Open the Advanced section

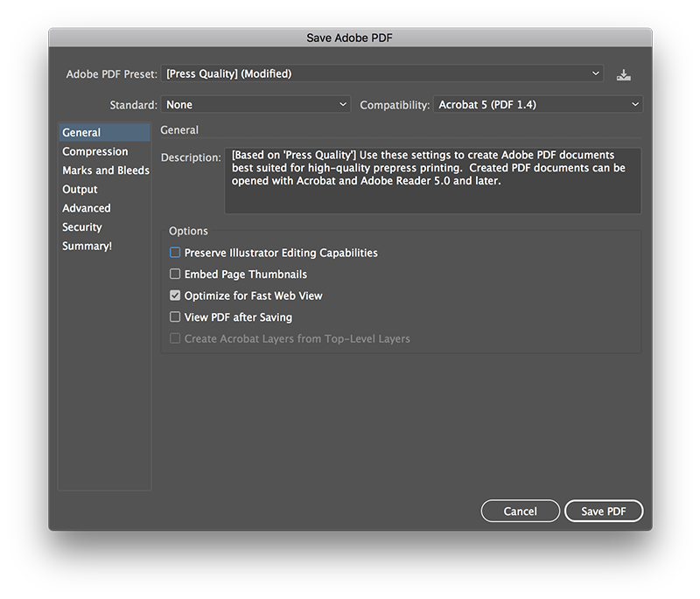coord(104,208)
